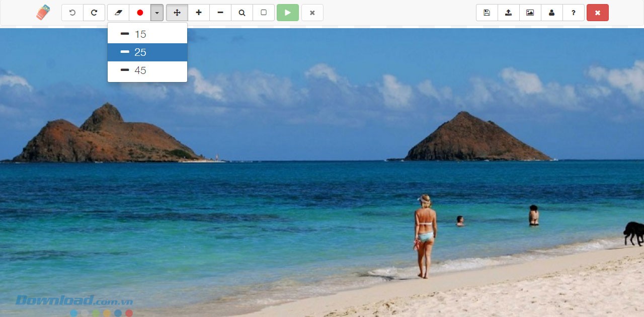The image size is (644, 317).
Task: Click the magnifier search icon
Action: 242,13
